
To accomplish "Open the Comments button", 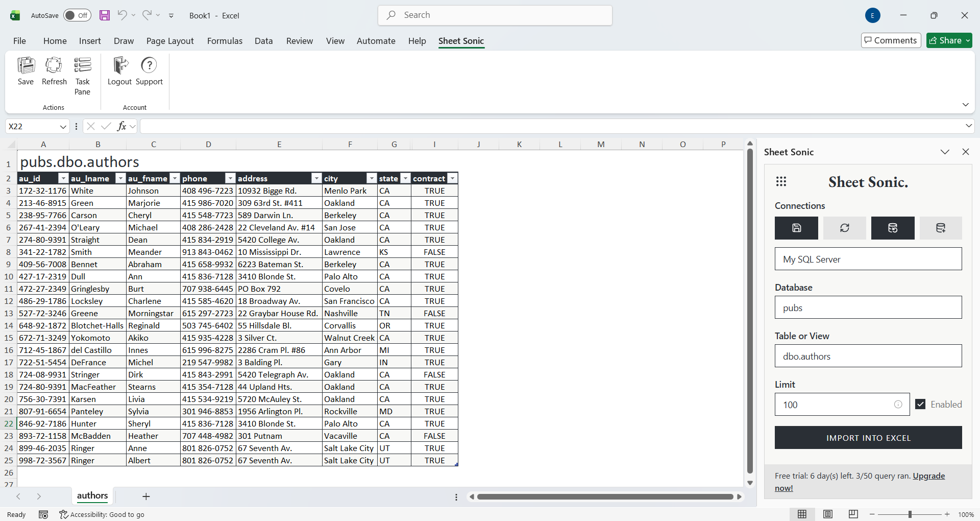I will (891, 40).
